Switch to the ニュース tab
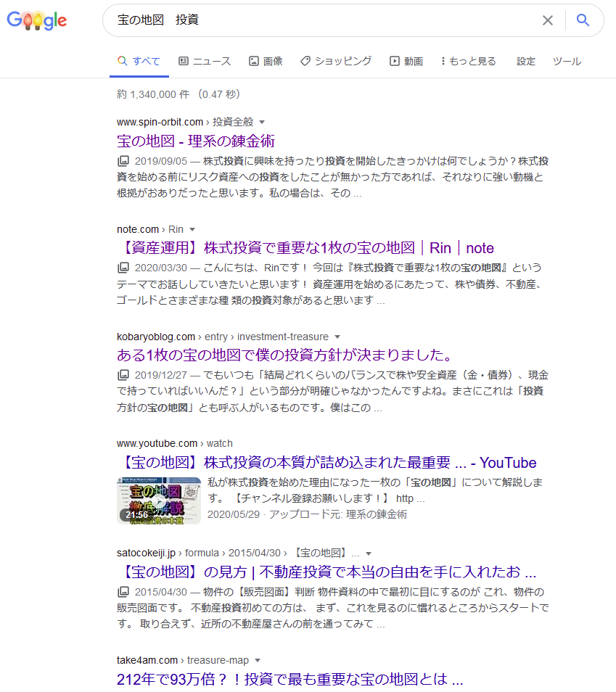The image size is (616, 692). pyautogui.click(x=205, y=62)
